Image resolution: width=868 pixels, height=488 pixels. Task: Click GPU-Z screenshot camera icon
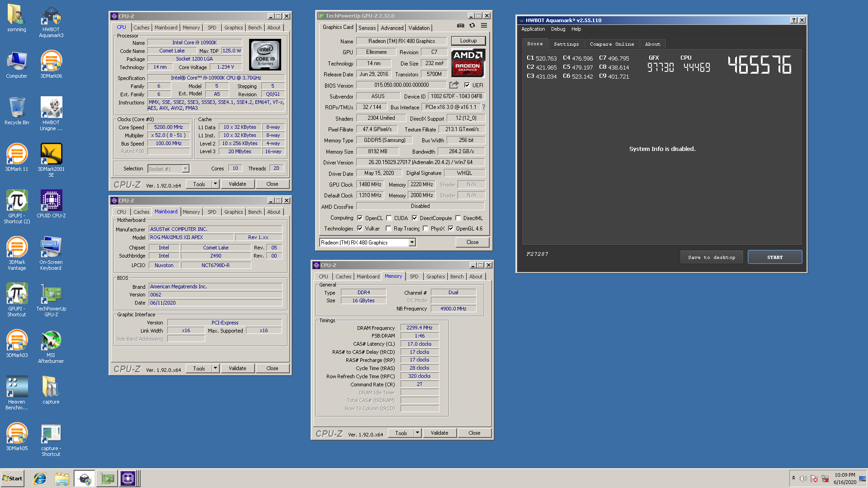click(x=460, y=26)
